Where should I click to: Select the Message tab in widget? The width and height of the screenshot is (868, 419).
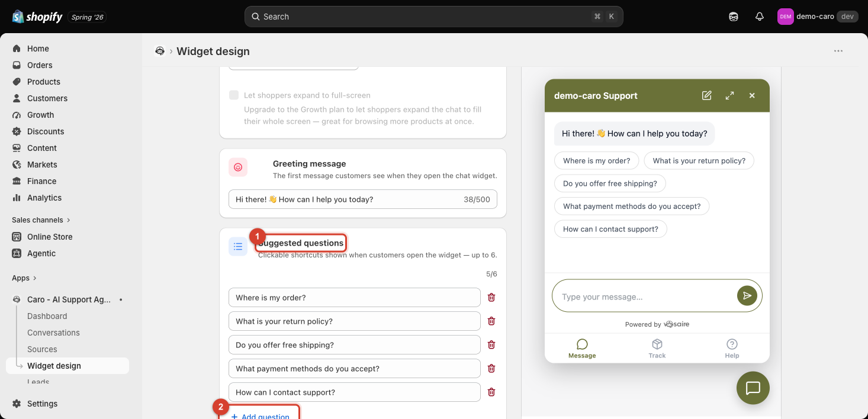pyautogui.click(x=582, y=349)
